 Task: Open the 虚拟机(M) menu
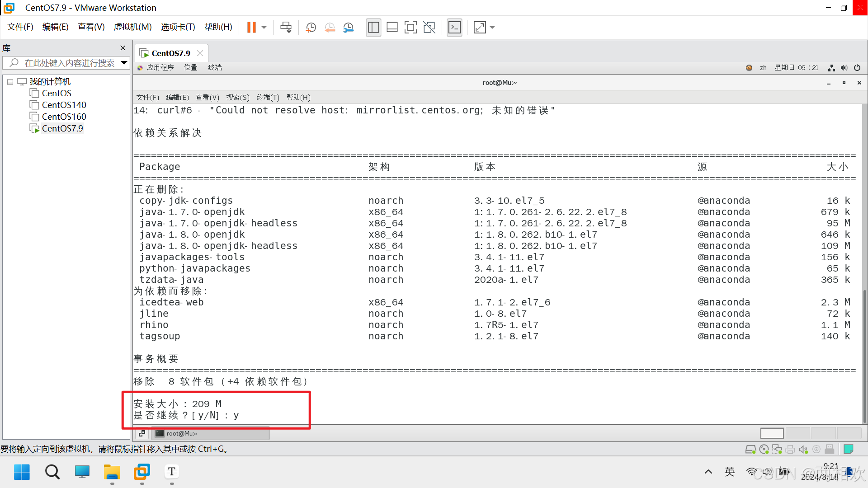[132, 27]
